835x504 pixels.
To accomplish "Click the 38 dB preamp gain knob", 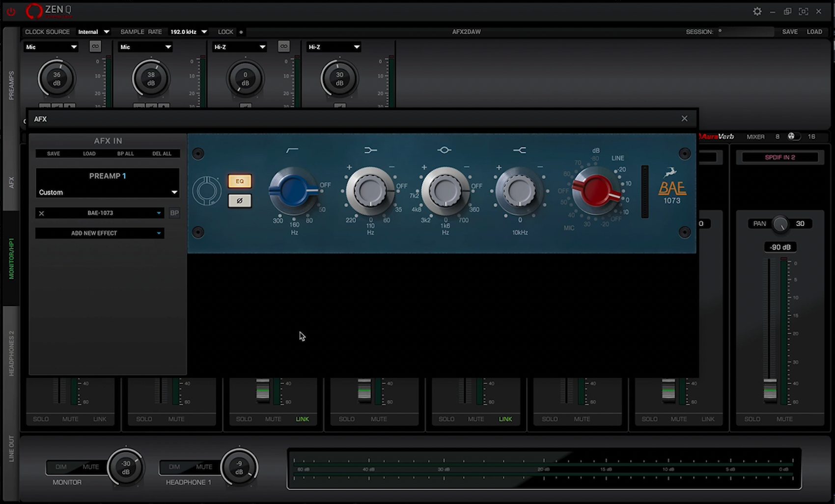I will 151,79.
